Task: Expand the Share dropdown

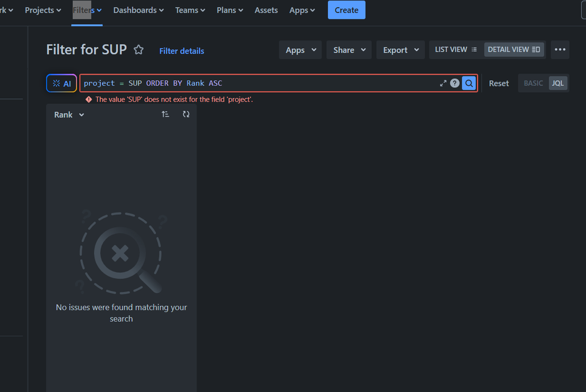Action: click(x=349, y=50)
